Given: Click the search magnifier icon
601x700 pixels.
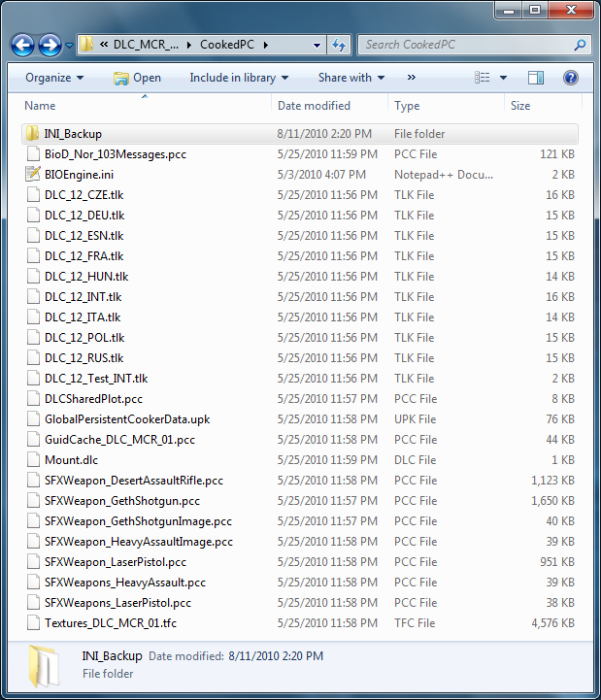Looking at the screenshot, I should [x=580, y=45].
